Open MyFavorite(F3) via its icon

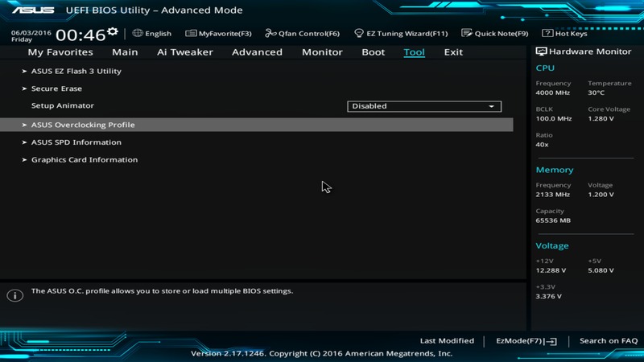[x=191, y=34]
